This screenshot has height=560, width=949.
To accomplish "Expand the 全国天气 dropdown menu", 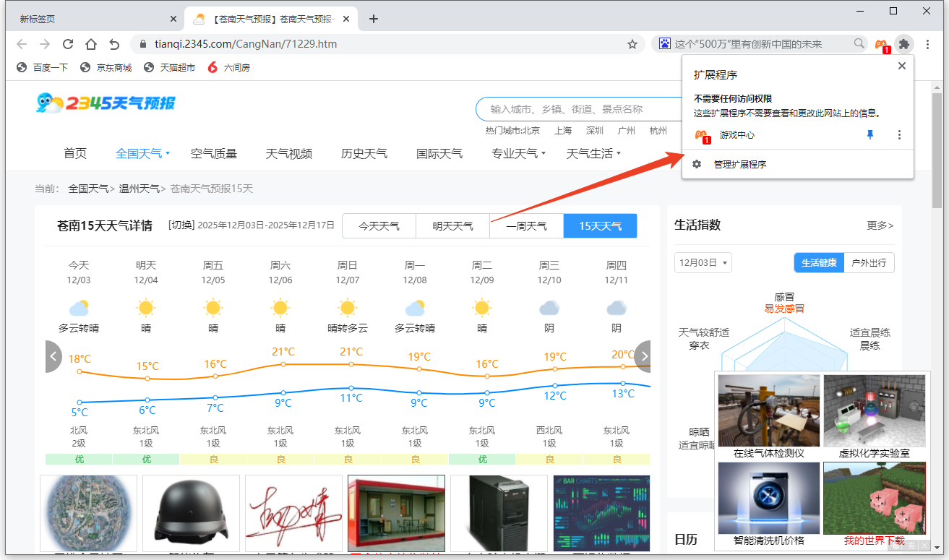I will pos(142,153).
